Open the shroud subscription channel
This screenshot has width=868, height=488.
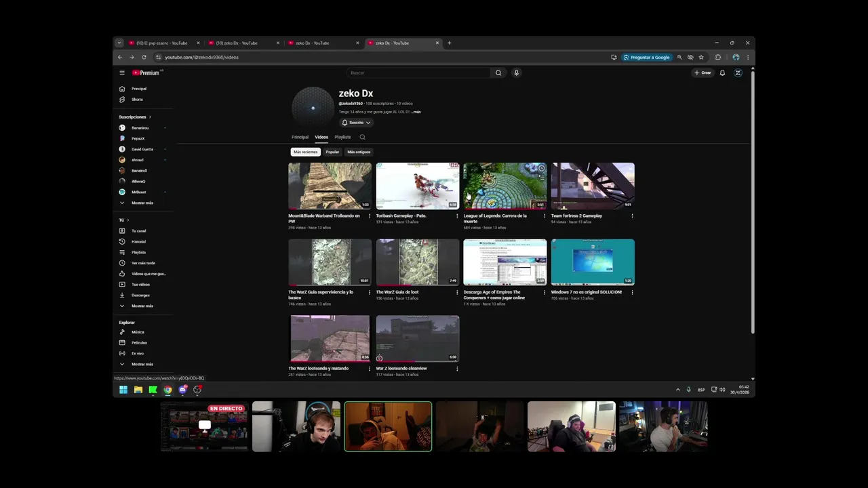pos(137,160)
